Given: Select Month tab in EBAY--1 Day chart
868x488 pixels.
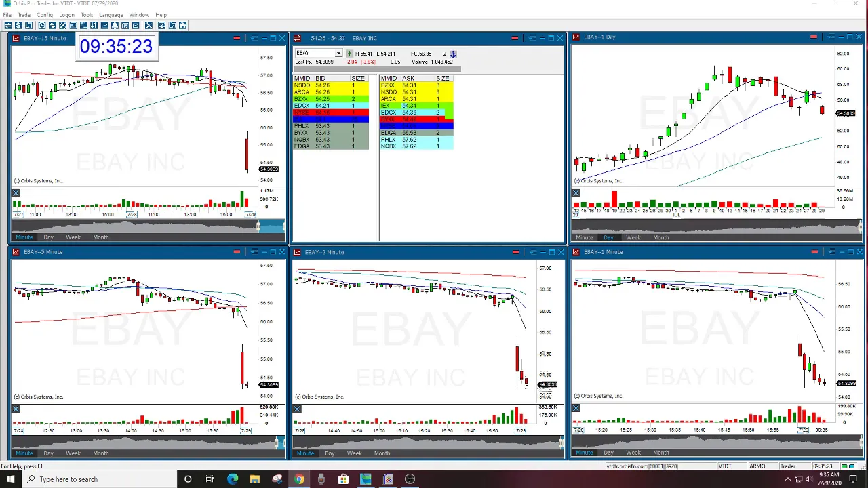Looking at the screenshot, I should 660,237.
